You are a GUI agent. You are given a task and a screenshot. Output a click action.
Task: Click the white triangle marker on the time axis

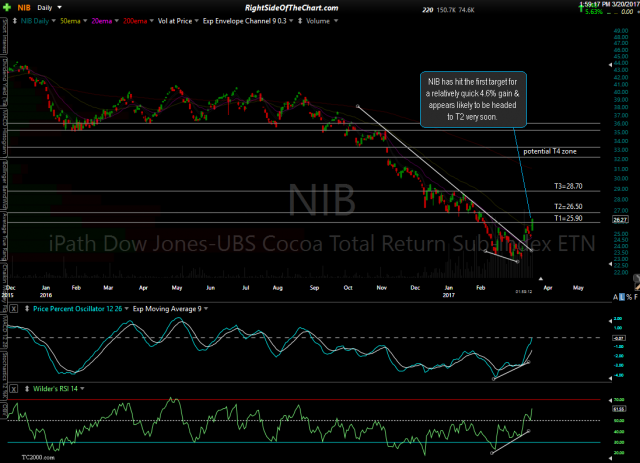tap(540, 279)
